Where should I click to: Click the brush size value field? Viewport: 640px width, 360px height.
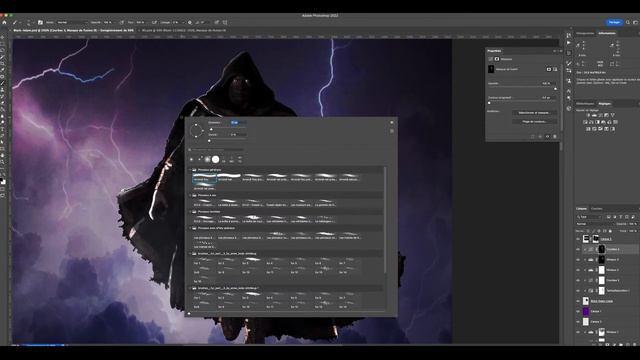(x=238, y=122)
